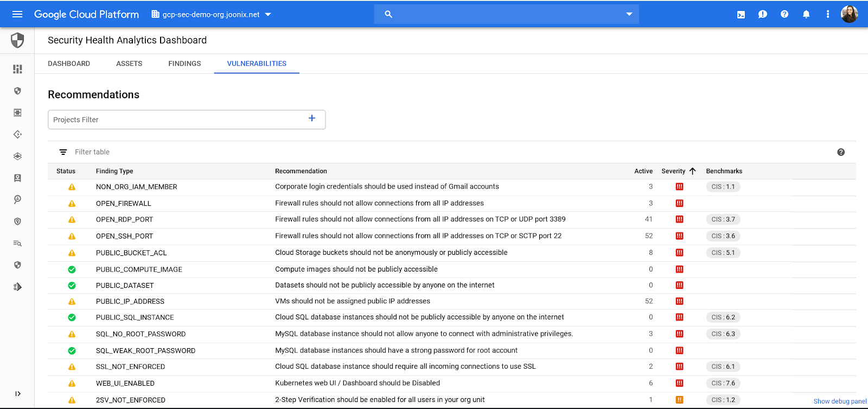Open the table help icon
Screen dimensions: 868x409
841,152
